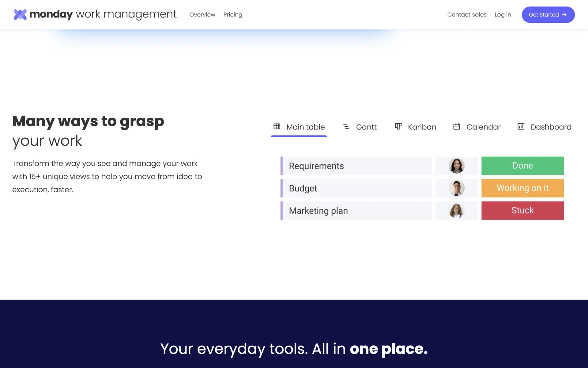Click the Budget row assignee avatar
The image size is (588, 368).
coord(456,188)
